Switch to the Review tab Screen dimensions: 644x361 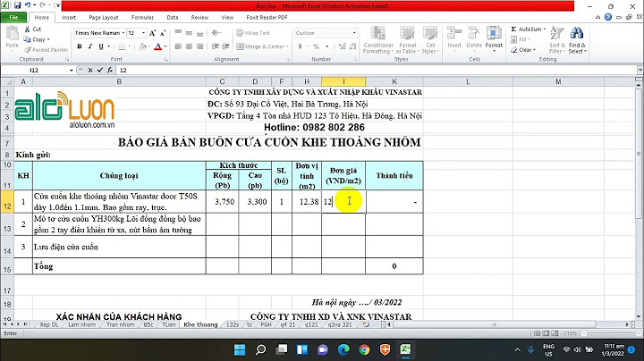click(199, 17)
